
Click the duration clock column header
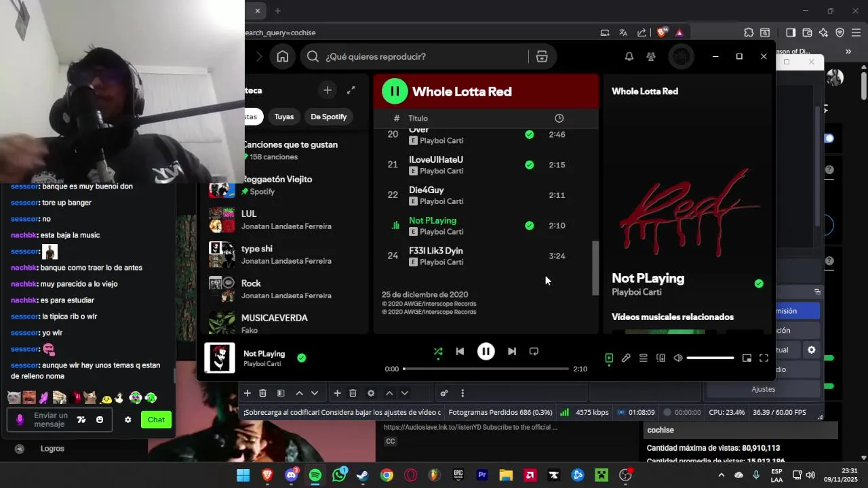[x=559, y=118]
